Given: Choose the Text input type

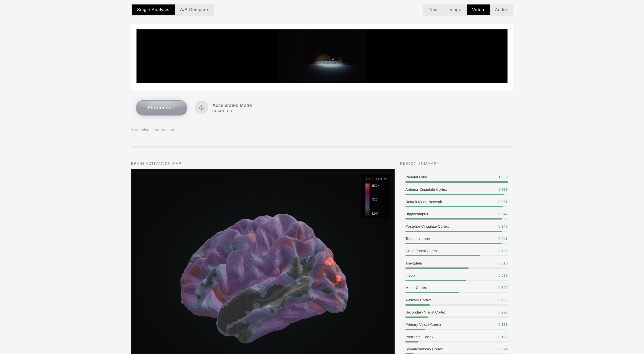Looking at the screenshot, I should pos(433,10).
